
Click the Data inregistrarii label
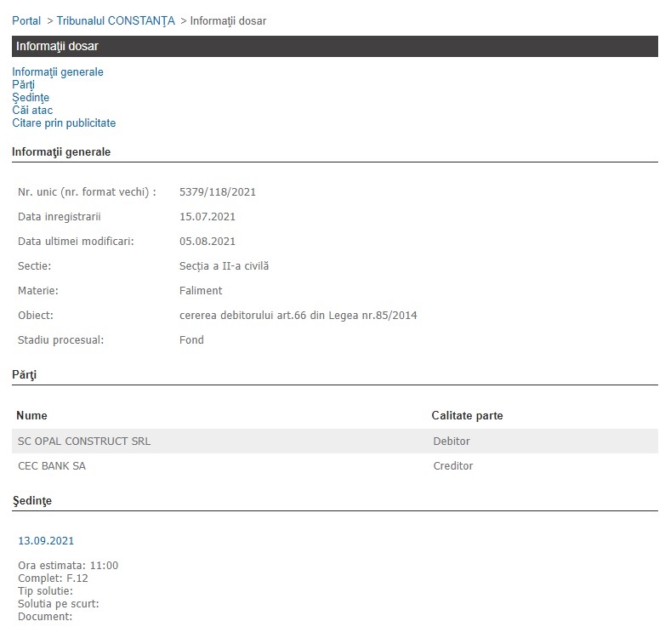coord(60,217)
